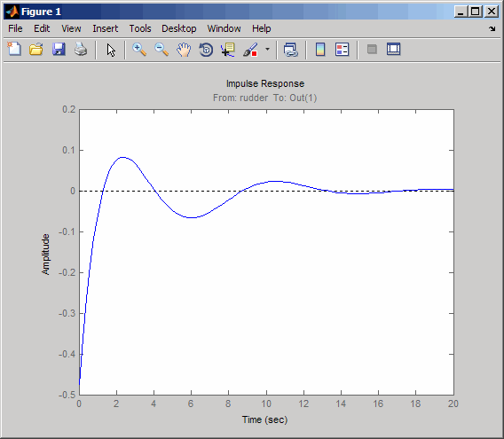Click the dashed zero reference line

click(x=266, y=191)
